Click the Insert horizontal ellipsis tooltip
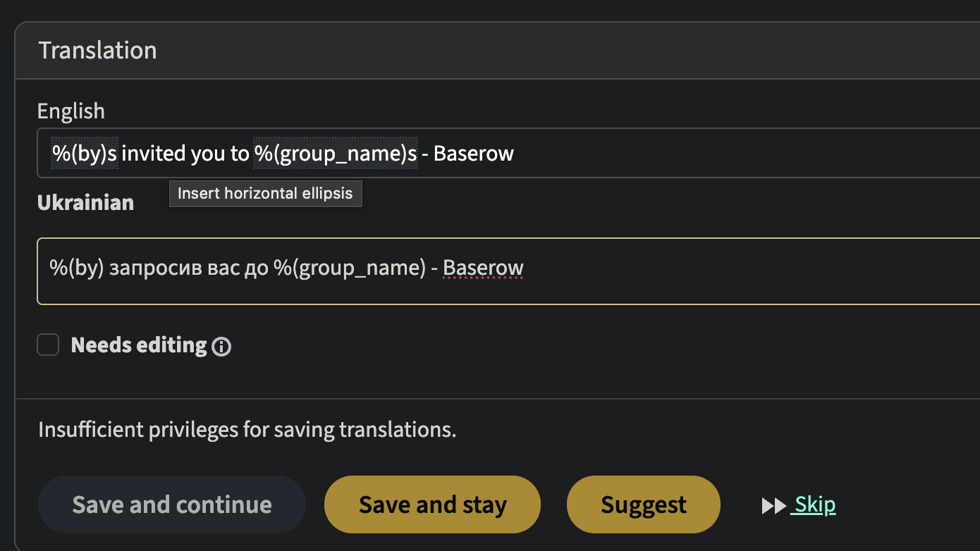This screenshot has height=551, width=980. 265,194
